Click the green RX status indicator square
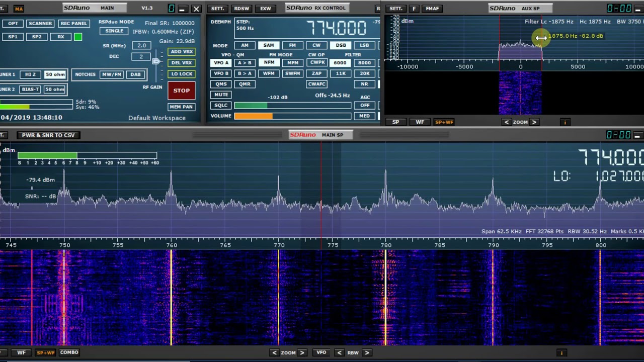 [x=78, y=37]
